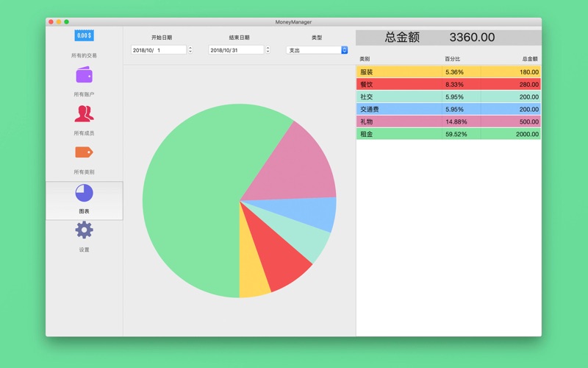Click the 百分比 column header

point(452,59)
